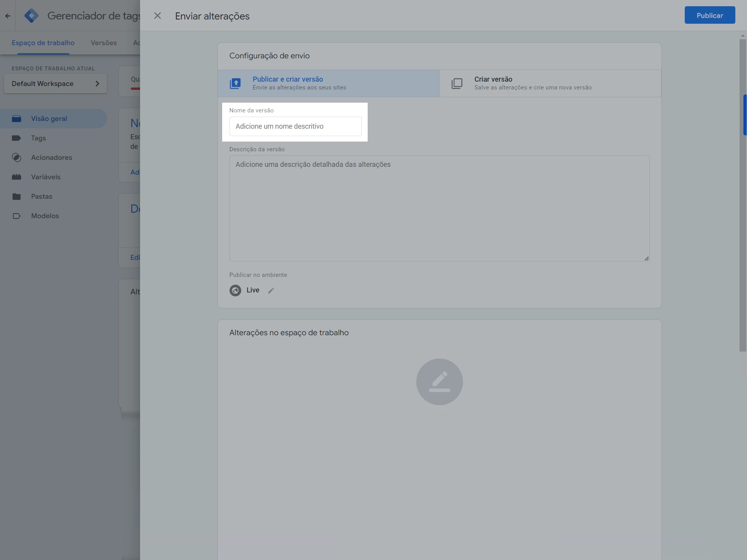Click the Pastas folder icon

16,196
